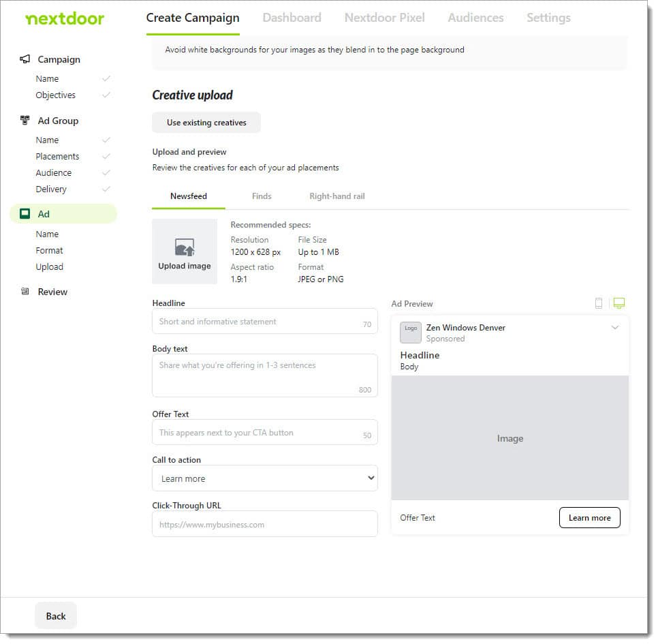Select the desktop monitor preview icon
Image resolution: width=658 pixels, height=644 pixels.
tap(618, 303)
